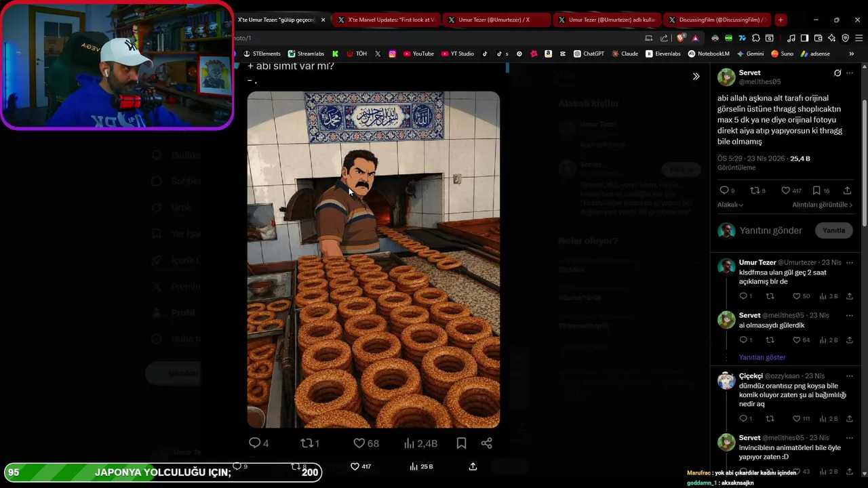Switch to 'Umur Tezer (@Umurtezer) / X' tab
Image resolution: width=868 pixels, height=488 pixels.
496,20
